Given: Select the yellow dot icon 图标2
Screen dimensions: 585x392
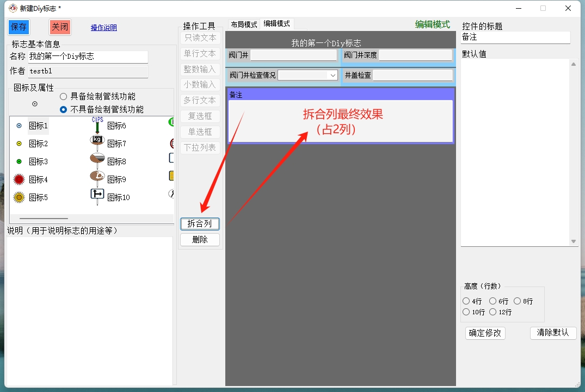Looking at the screenshot, I should coord(20,144).
